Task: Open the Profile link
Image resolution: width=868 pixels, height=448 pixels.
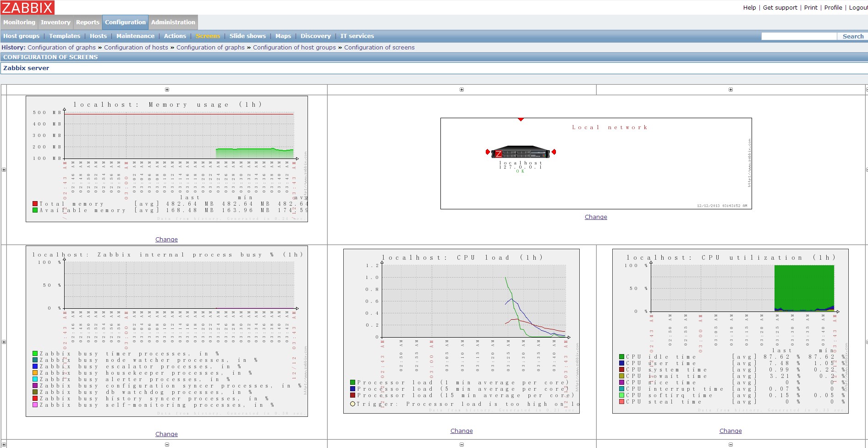Action: 833,8
